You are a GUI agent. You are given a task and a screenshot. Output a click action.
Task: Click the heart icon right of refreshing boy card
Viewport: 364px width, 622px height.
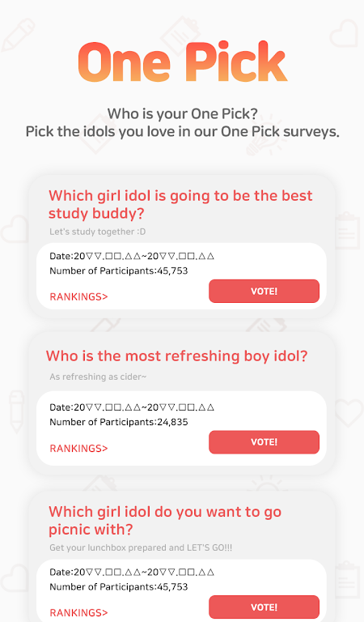(x=349, y=412)
